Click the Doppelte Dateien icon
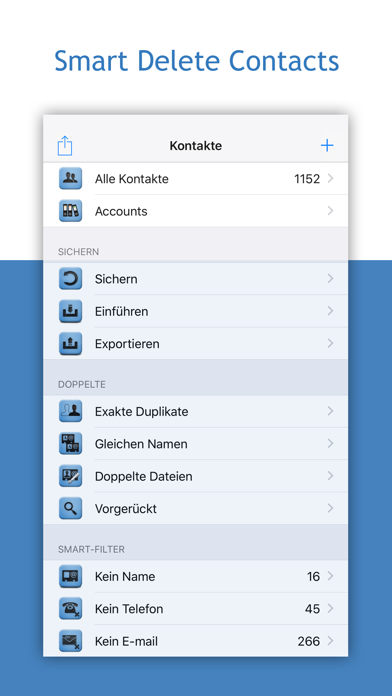 70,476
